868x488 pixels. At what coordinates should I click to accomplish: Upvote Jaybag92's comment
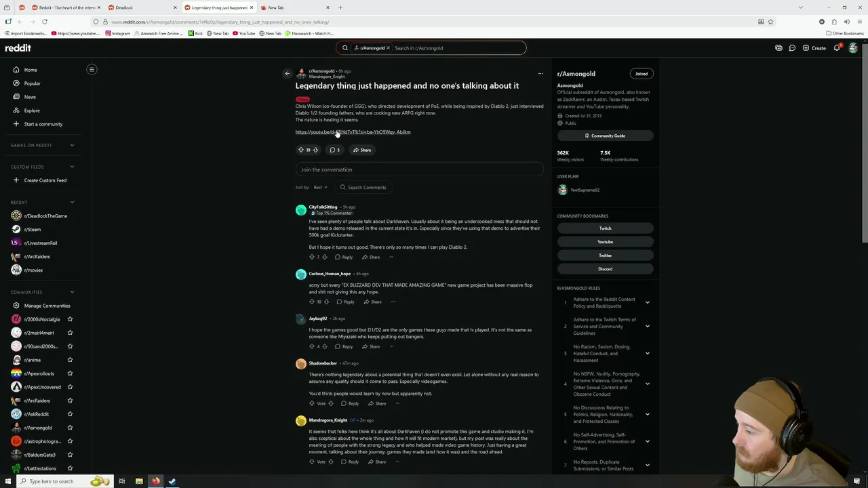pyautogui.click(x=312, y=346)
